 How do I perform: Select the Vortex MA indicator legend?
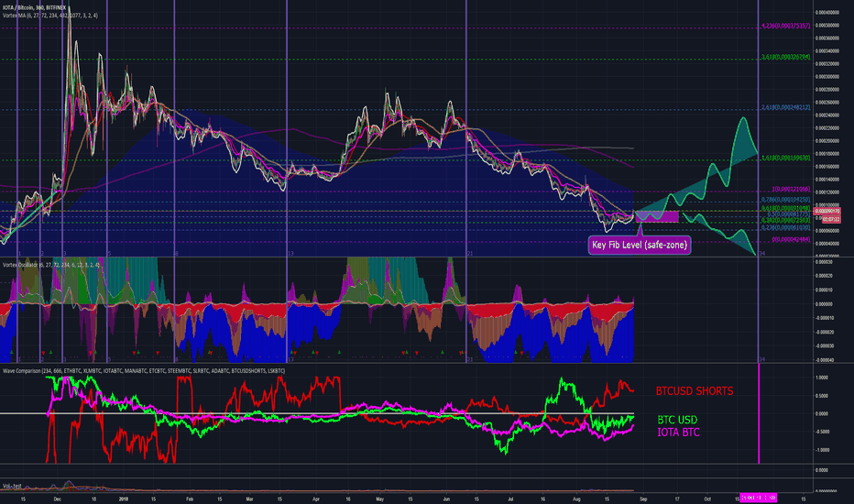[50, 16]
